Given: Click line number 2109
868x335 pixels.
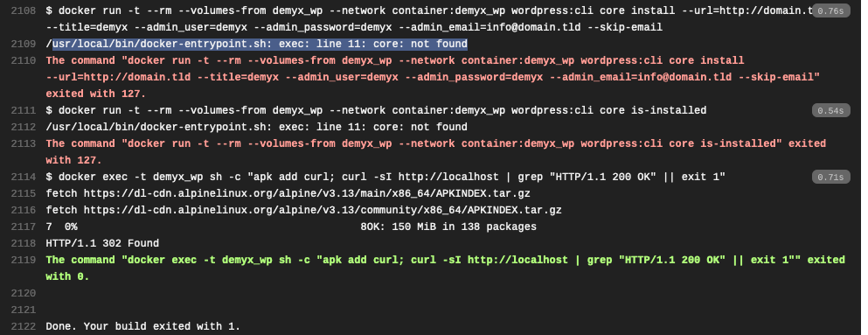Looking at the screenshot, I should (24, 44).
